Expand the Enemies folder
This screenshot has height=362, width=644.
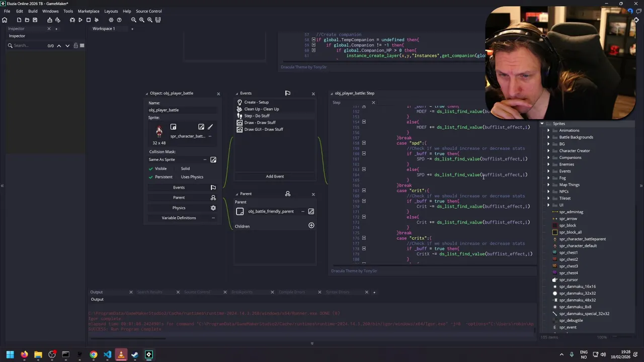[548, 164]
